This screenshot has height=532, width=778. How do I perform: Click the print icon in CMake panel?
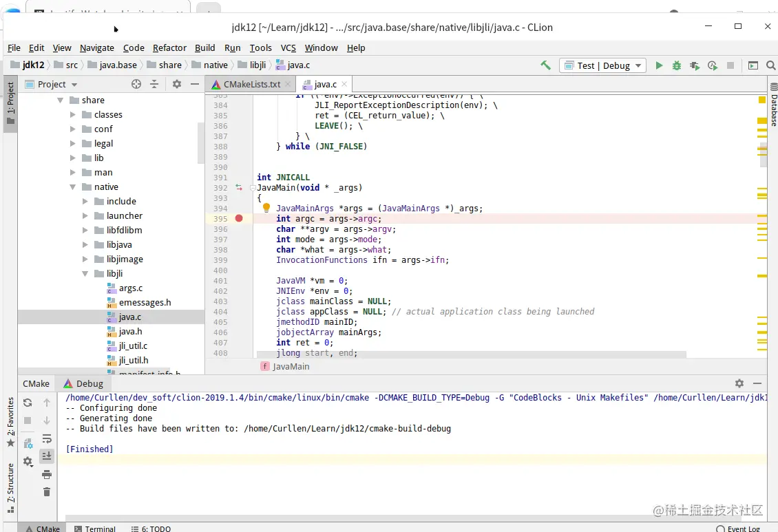coord(47,474)
